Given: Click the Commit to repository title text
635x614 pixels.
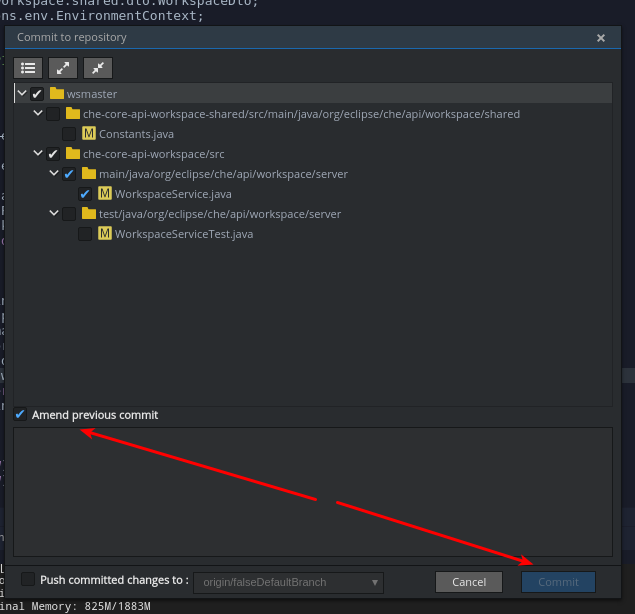Looking at the screenshot, I should point(72,37).
